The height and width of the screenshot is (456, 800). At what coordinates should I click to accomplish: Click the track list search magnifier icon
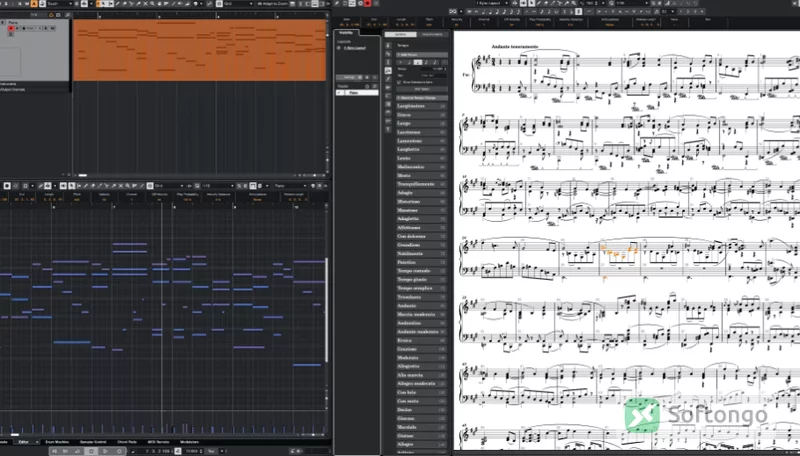click(67, 15)
